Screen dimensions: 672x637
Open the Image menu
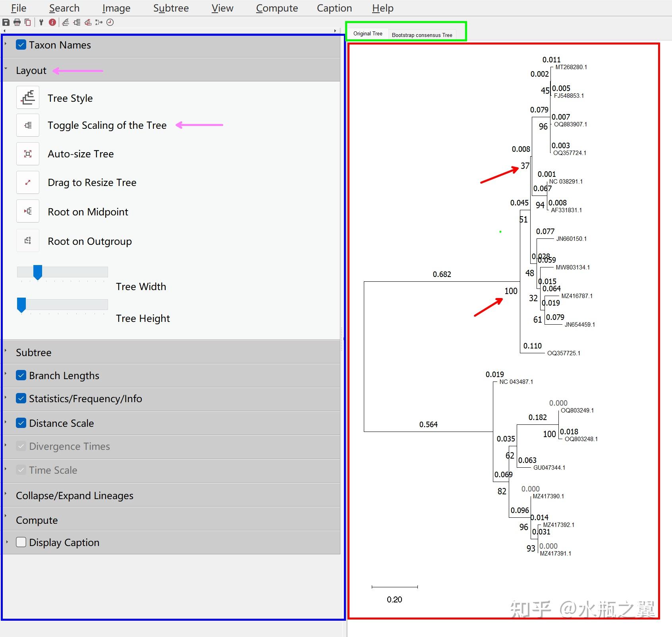point(116,8)
